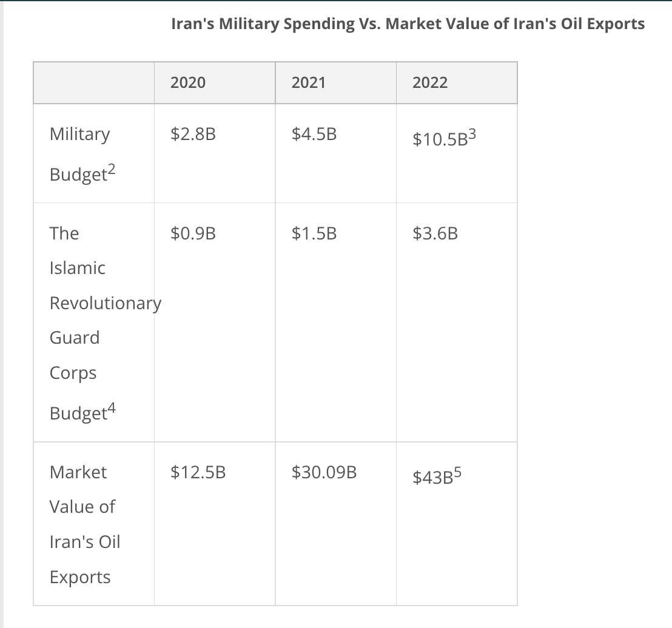Click footnote 2 next to Military Budget
This screenshot has height=628, width=672.
112,170
